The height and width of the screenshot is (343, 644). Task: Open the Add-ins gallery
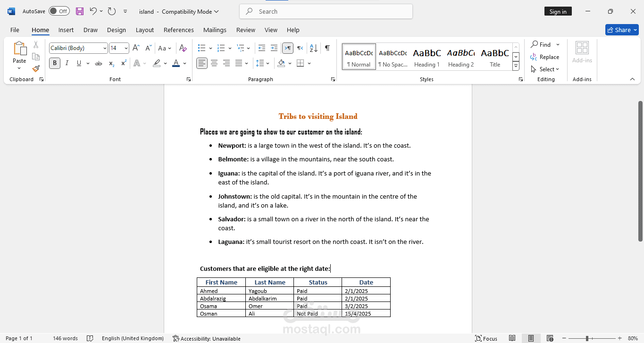pyautogui.click(x=582, y=52)
